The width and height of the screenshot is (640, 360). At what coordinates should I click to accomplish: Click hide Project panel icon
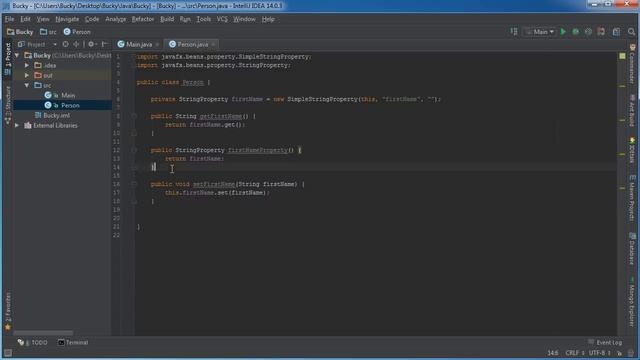coord(104,44)
